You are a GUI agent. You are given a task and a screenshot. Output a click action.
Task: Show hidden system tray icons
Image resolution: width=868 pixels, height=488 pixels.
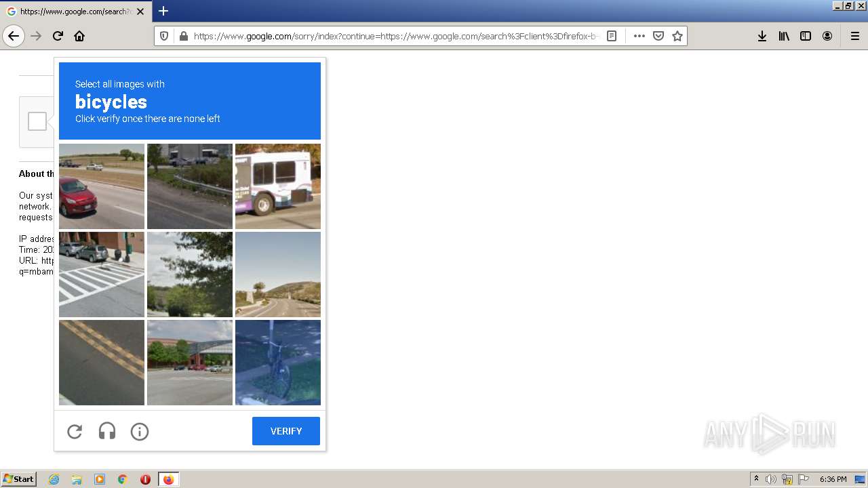756,479
